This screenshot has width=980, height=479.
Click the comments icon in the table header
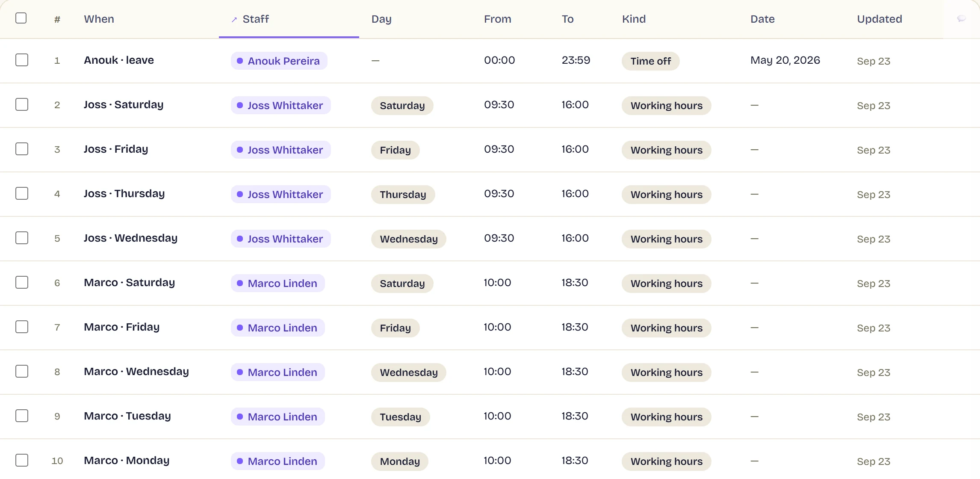[961, 18]
